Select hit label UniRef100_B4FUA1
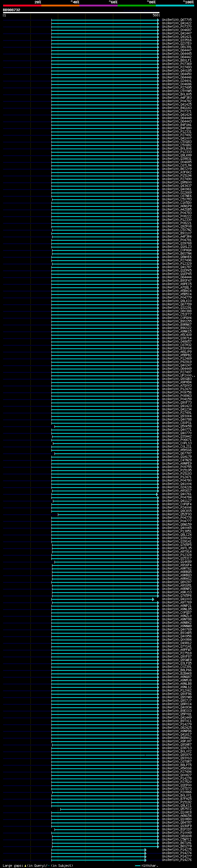The height and width of the screenshot is (868, 197). (x=177, y=125)
